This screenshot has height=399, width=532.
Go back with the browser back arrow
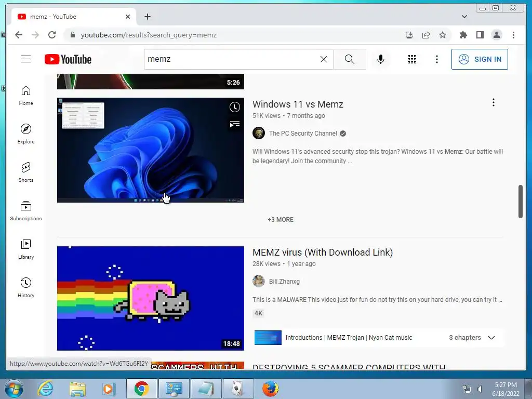click(19, 35)
